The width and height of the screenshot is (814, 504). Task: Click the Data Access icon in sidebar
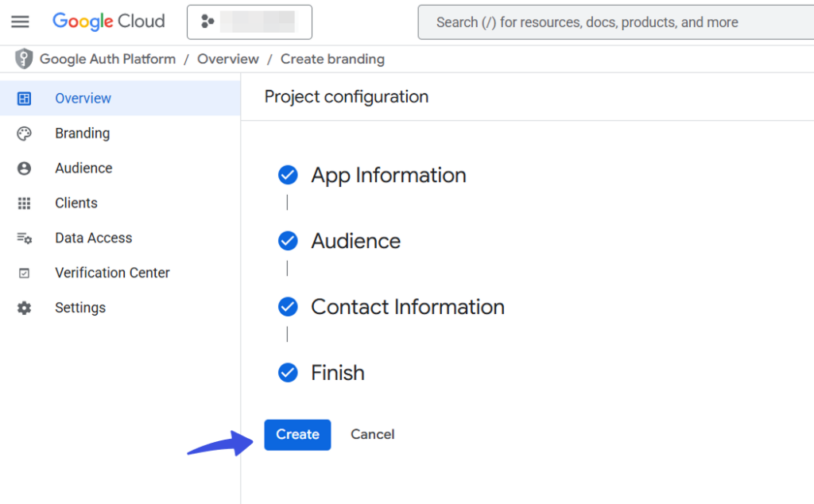click(25, 238)
